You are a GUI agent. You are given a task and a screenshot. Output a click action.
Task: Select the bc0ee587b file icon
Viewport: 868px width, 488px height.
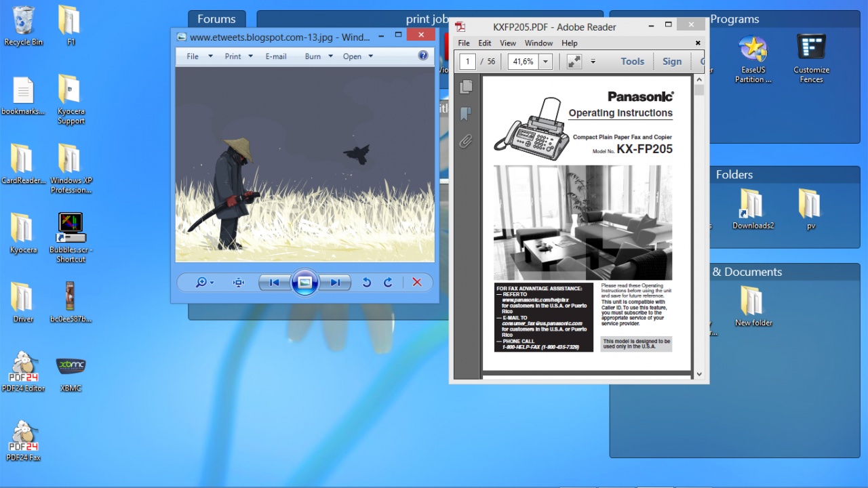tap(71, 302)
